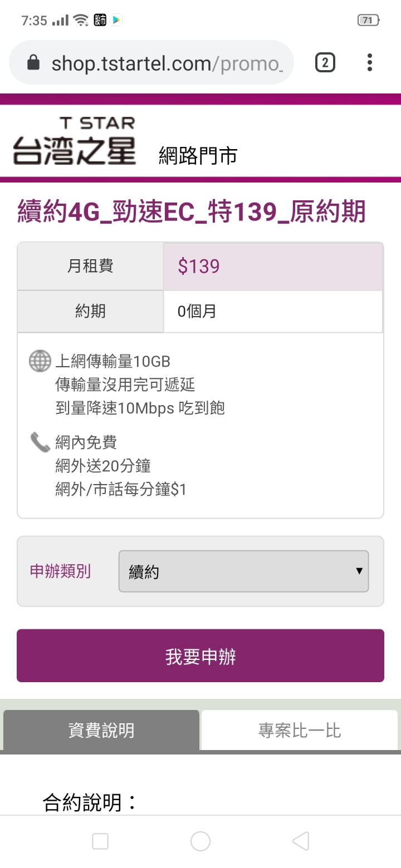Switch to the 專案比一比 tab
Viewport: 401px width, 868px height.
coord(300,730)
